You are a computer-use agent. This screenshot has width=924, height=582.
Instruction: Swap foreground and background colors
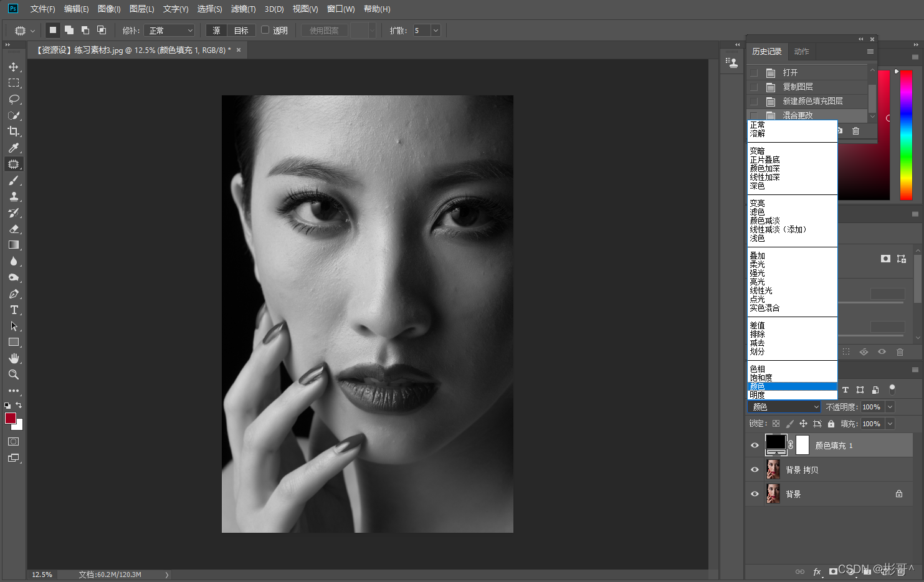tap(19, 405)
